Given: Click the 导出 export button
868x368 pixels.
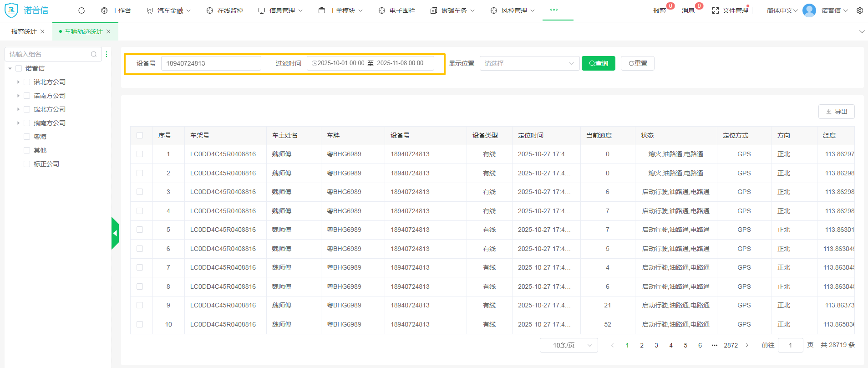Looking at the screenshot, I should pyautogui.click(x=836, y=112).
